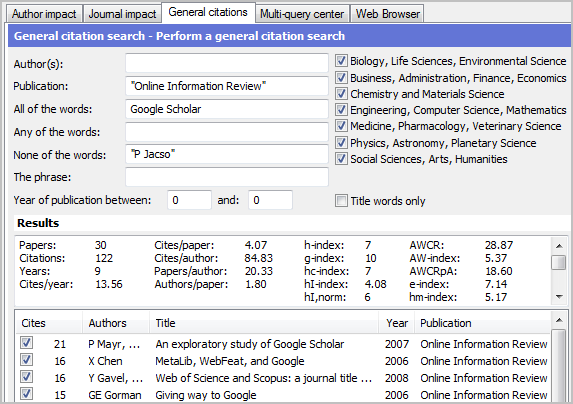Sort results by Year column header
The width and height of the screenshot is (573, 404).
pyautogui.click(x=396, y=323)
